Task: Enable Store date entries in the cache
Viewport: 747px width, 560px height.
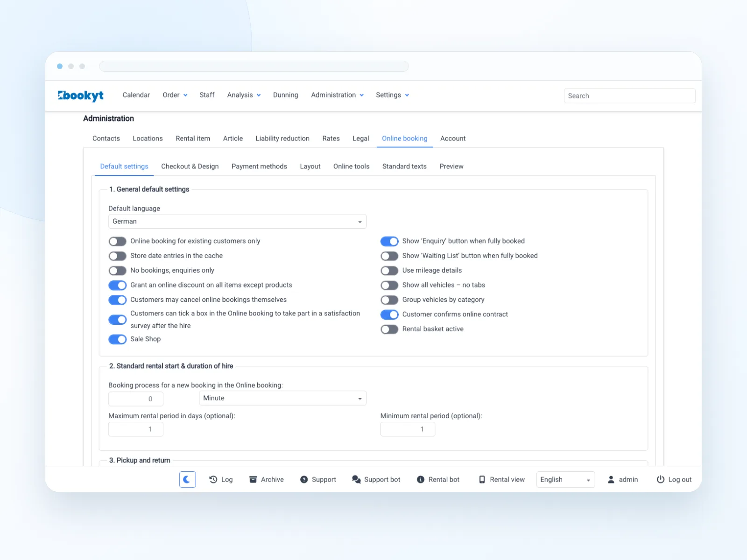Action: click(x=118, y=256)
